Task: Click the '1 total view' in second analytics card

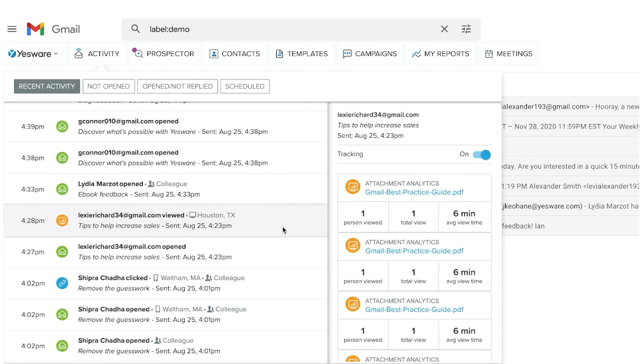Action: tap(414, 276)
